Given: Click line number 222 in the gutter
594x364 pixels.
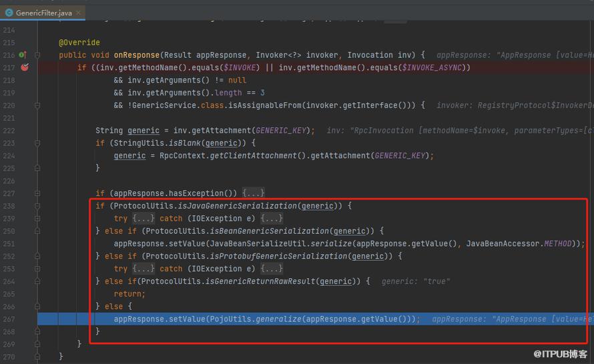Looking at the screenshot, I should coord(9,131).
